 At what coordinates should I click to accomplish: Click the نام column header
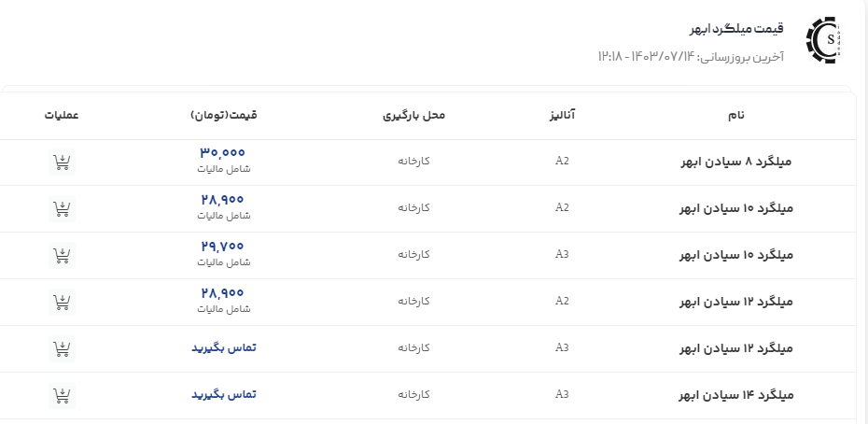click(x=736, y=115)
